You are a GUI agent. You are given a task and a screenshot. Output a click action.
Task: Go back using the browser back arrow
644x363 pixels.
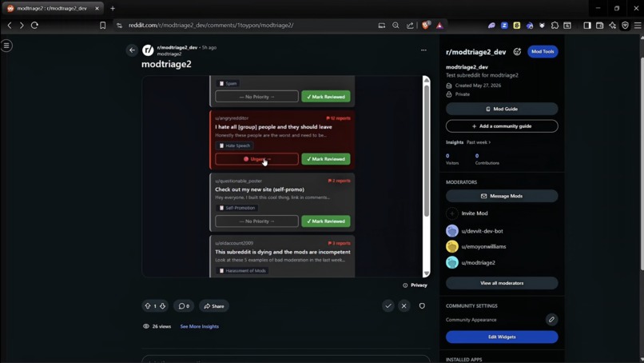tap(10, 25)
